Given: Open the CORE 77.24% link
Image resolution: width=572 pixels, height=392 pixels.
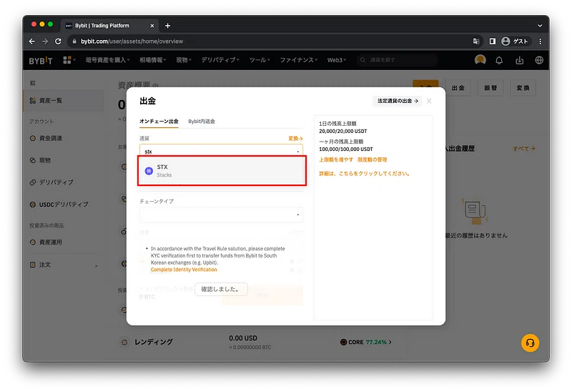Looking at the screenshot, I should (x=366, y=342).
